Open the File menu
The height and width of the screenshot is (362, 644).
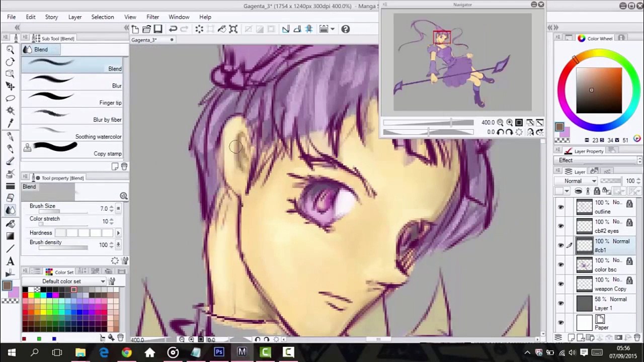click(11, 17)
